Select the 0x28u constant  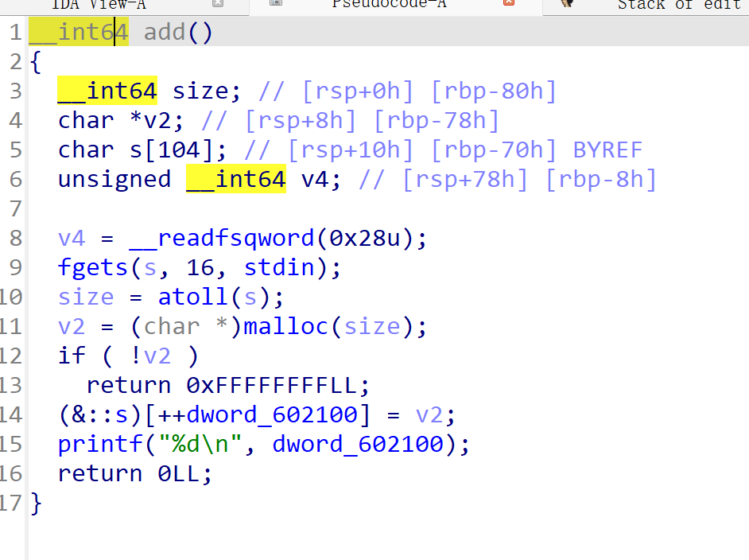point(365,239)
